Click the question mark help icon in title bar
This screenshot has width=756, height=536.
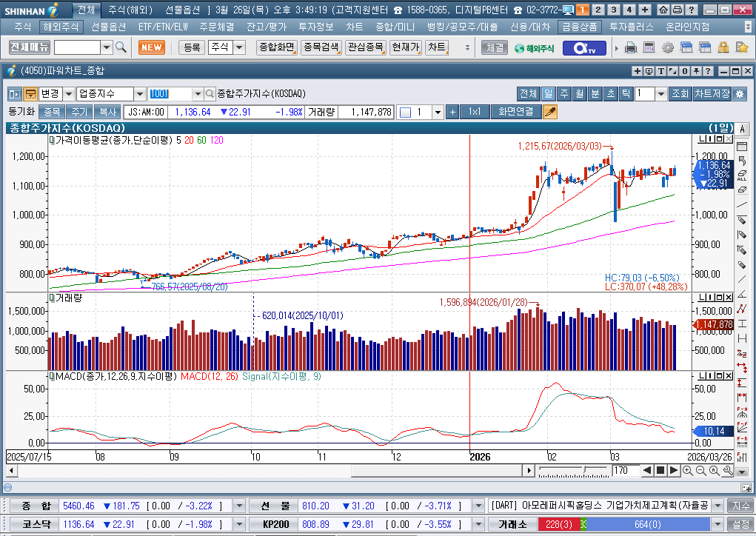[692, 10]
